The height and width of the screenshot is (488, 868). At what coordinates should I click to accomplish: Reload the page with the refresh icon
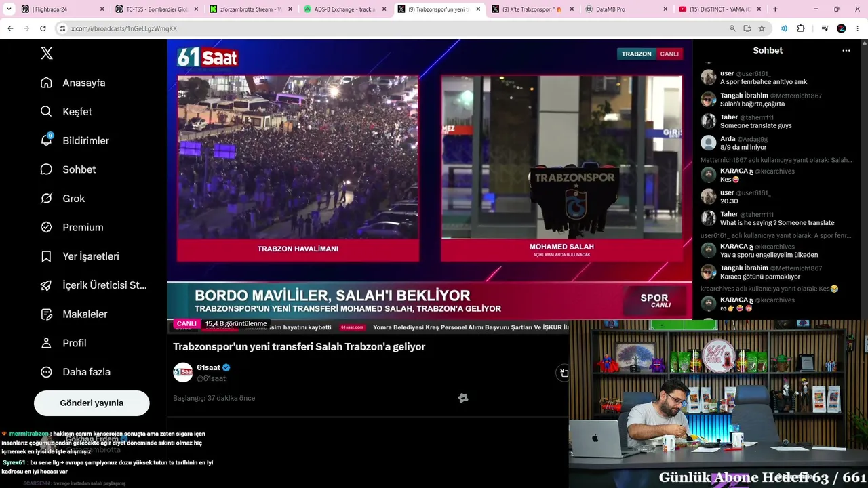(x=43, y=28)
